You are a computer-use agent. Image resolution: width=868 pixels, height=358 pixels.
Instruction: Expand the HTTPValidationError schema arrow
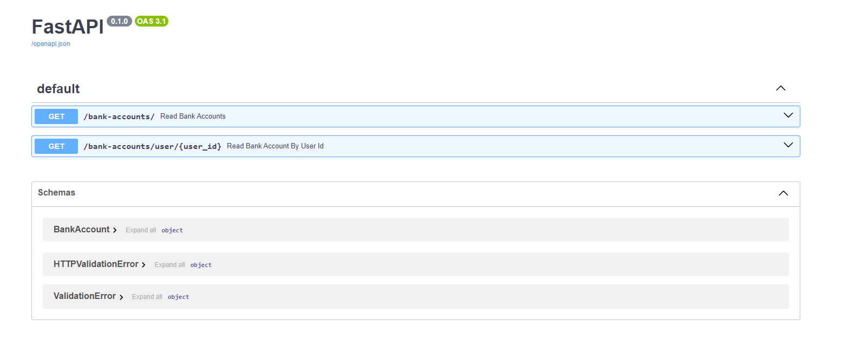(x=143, y=265)
